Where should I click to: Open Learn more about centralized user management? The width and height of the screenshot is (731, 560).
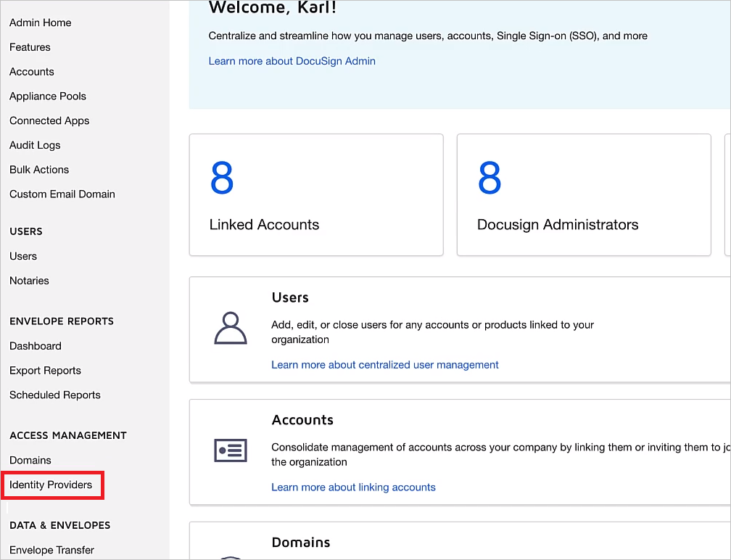point(384,365)
